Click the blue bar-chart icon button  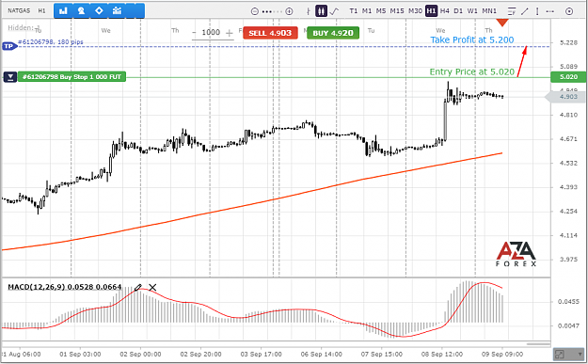(x=63, y=11)
